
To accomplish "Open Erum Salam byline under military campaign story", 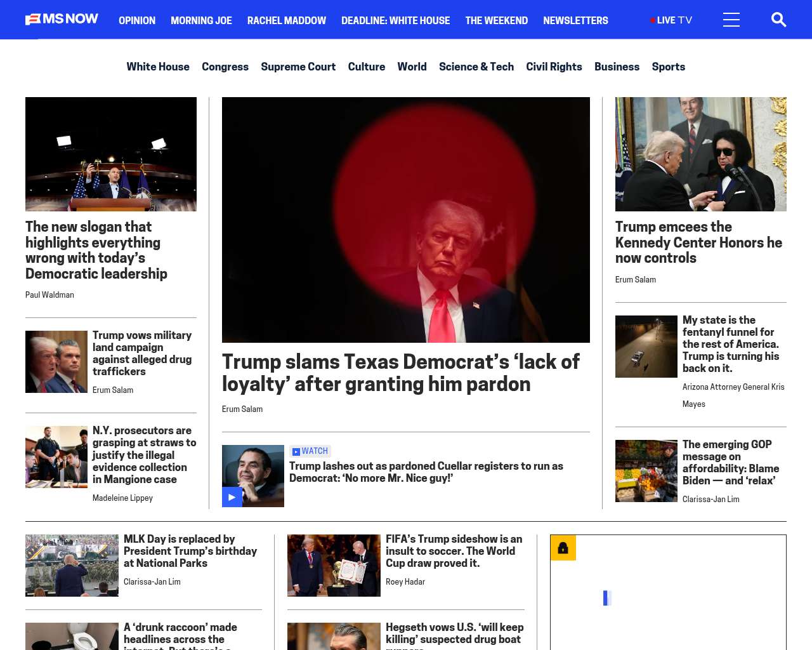I will coord(113,390).
